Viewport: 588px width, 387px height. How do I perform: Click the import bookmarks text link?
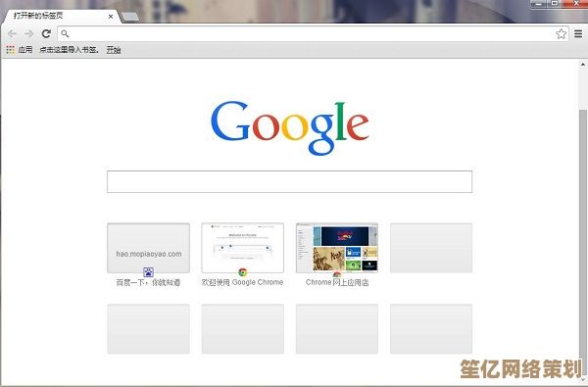click(x=70, y=50)
